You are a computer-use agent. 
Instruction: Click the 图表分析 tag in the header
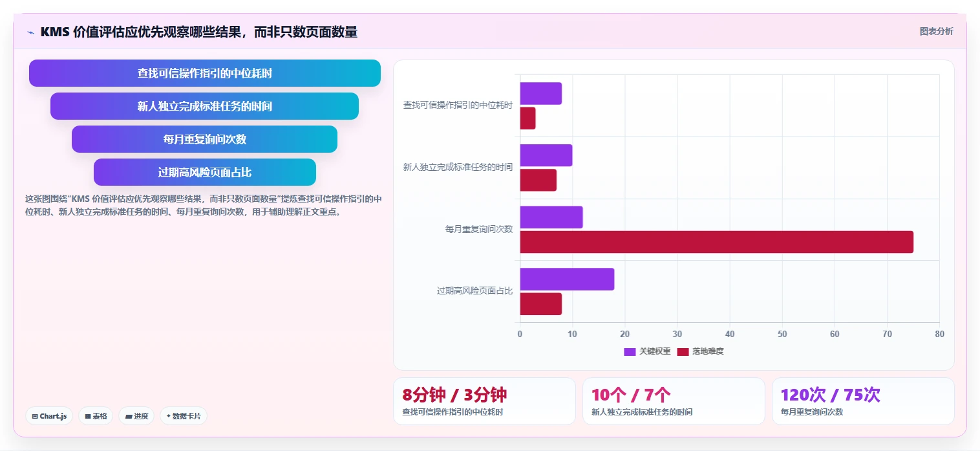[x=936, y=31]
